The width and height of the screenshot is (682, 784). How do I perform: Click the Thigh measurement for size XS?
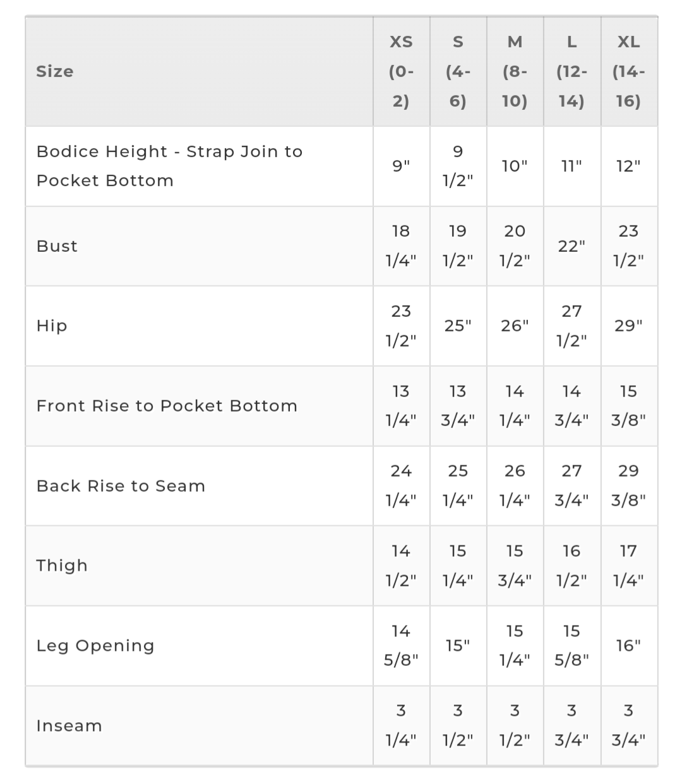tap(401, 566)
